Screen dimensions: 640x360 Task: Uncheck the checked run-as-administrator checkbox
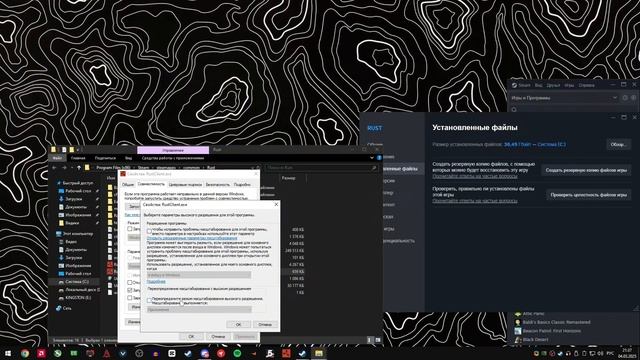click(x=130, y=290)
